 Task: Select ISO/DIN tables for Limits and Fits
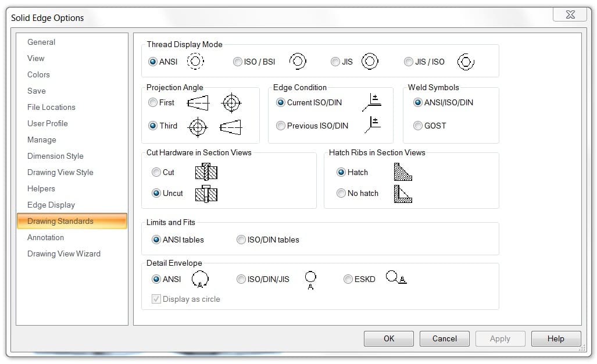tap(241, 240)
